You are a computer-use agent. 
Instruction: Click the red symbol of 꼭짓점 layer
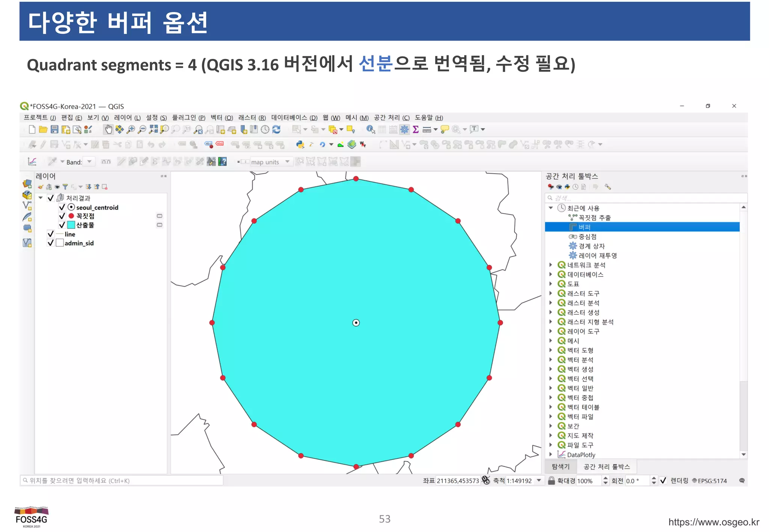[x=71, y=216]
